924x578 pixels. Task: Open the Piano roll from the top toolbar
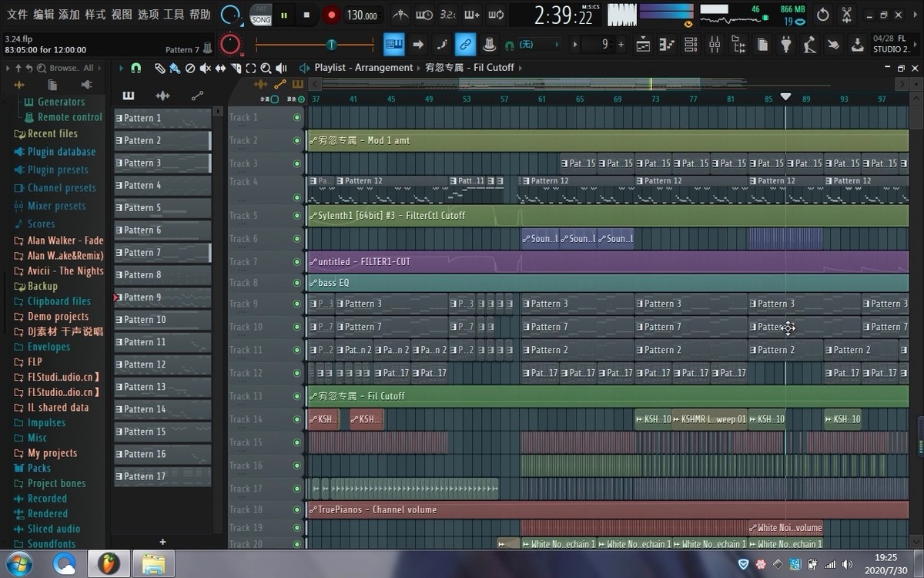[667, 47]
